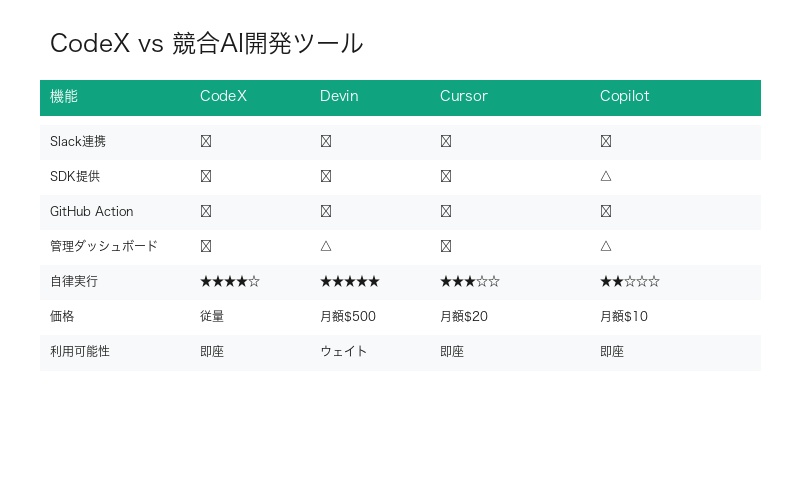Screen dimensions: 800x500
Task: Click the 管理ダッシュボード triangle under Copilot
Action: pos(606,246)
